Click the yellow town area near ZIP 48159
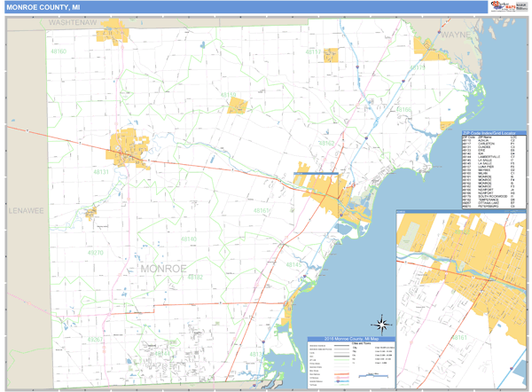Viewport: 532px width, 392px height. click(237, 106)
